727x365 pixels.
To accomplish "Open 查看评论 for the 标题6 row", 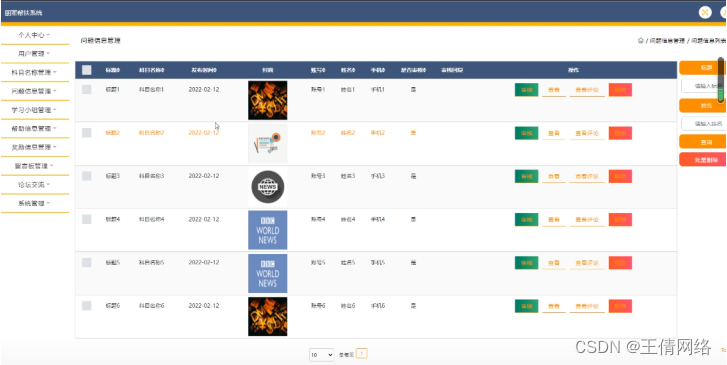I will [587, 306].
